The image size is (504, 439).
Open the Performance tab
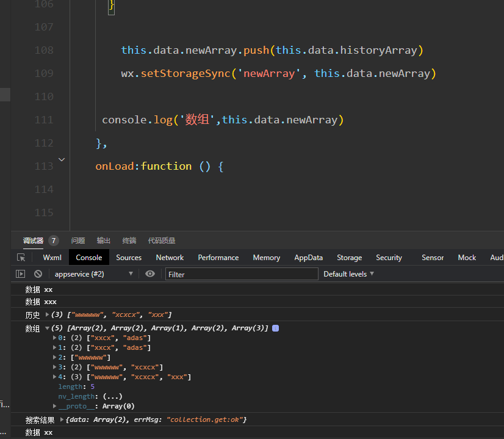click(x=218, y=258)
